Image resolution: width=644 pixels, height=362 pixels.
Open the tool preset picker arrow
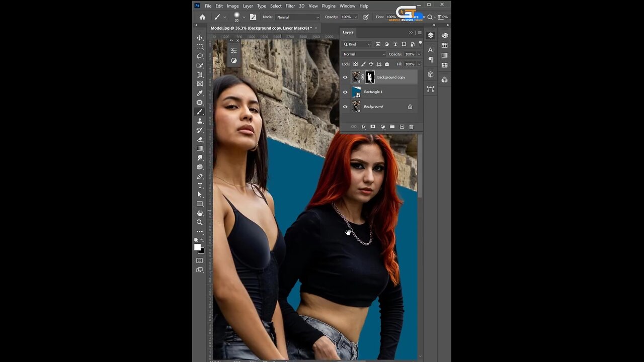225,17
